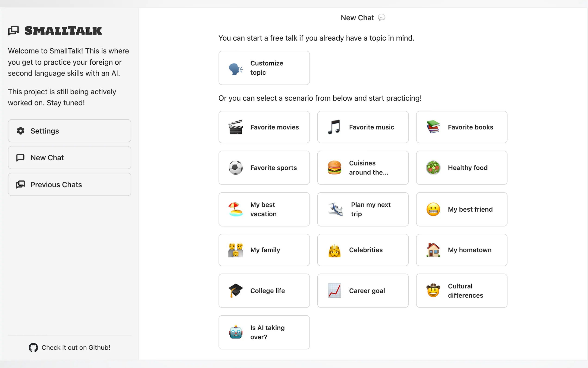Click the airplane icon for trip planning
The height and width of the screenshot is (368, 588).
335,209
